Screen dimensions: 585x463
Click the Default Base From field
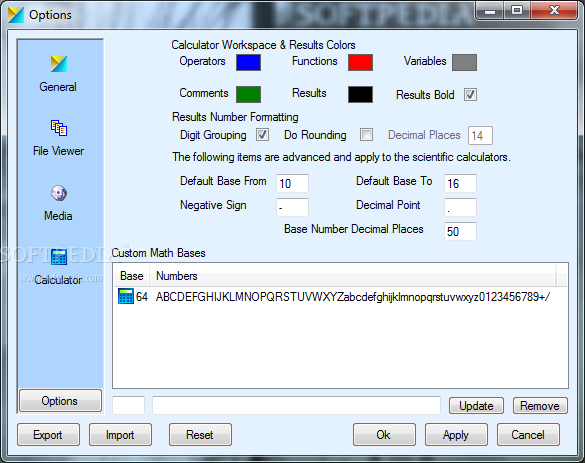click(292, 183)
